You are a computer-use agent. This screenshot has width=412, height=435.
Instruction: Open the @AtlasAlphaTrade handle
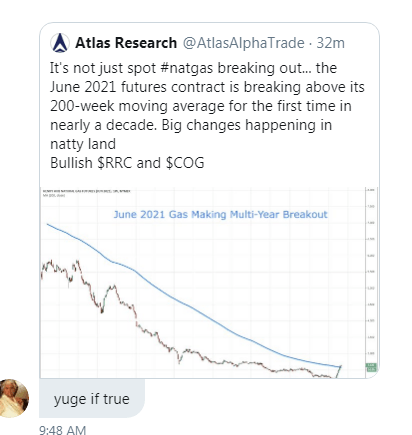coord(243,43)
